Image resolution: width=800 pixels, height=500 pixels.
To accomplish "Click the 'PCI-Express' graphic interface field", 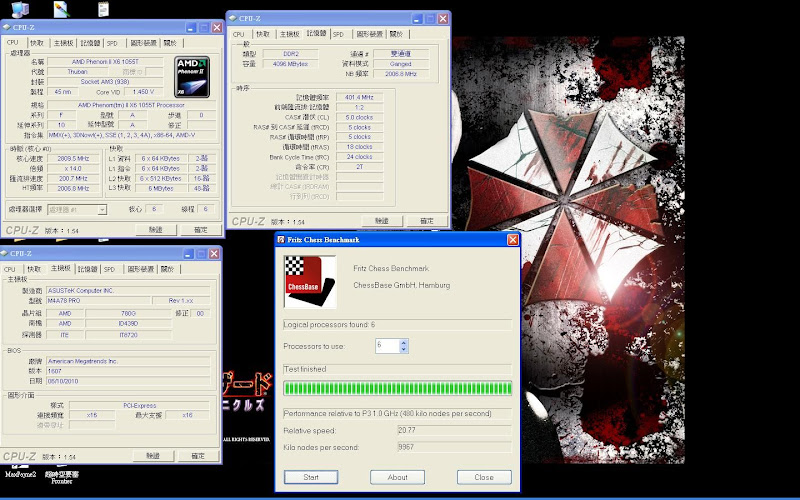I will point(140,406).
